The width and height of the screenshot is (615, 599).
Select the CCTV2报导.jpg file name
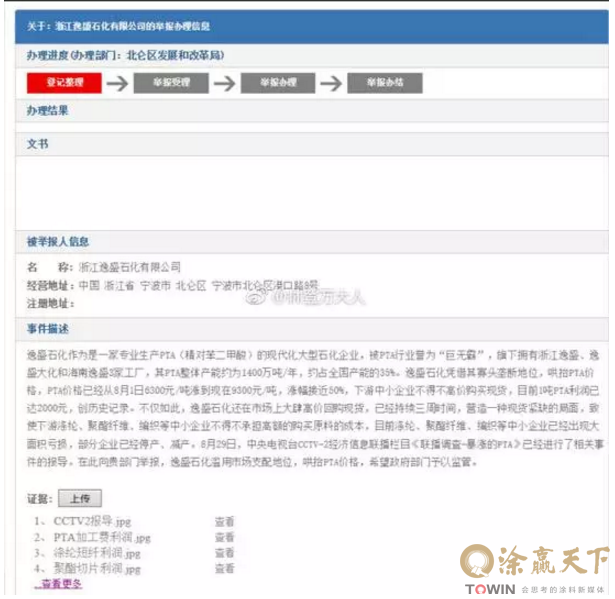tap(92, 521)
